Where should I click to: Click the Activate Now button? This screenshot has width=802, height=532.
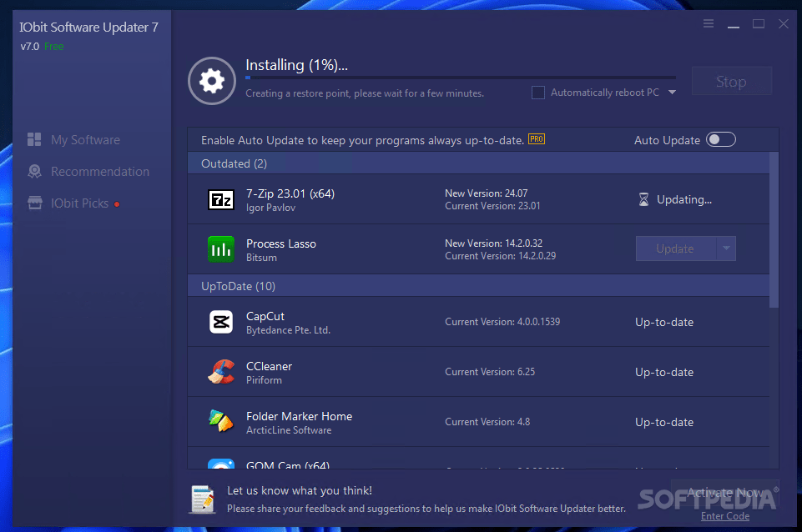(x=725, y=493)
